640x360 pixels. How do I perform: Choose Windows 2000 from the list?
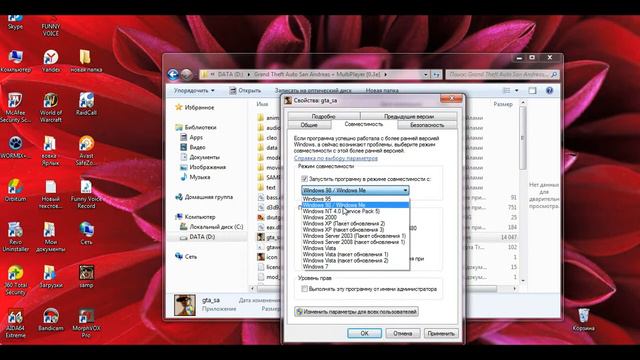click(355, 218)
